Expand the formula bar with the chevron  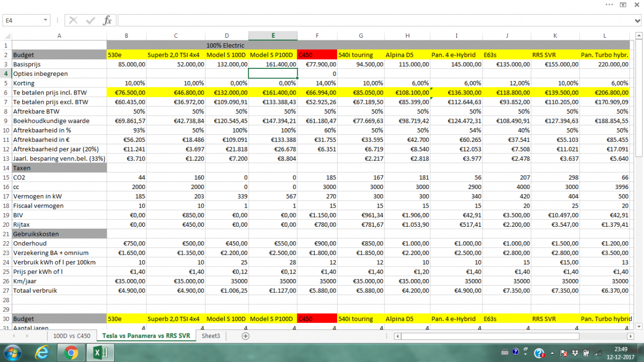point(638,21)
